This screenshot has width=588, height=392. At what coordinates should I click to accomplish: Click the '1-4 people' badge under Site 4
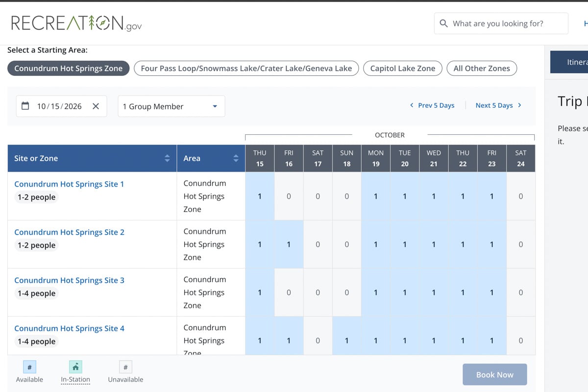37,342
